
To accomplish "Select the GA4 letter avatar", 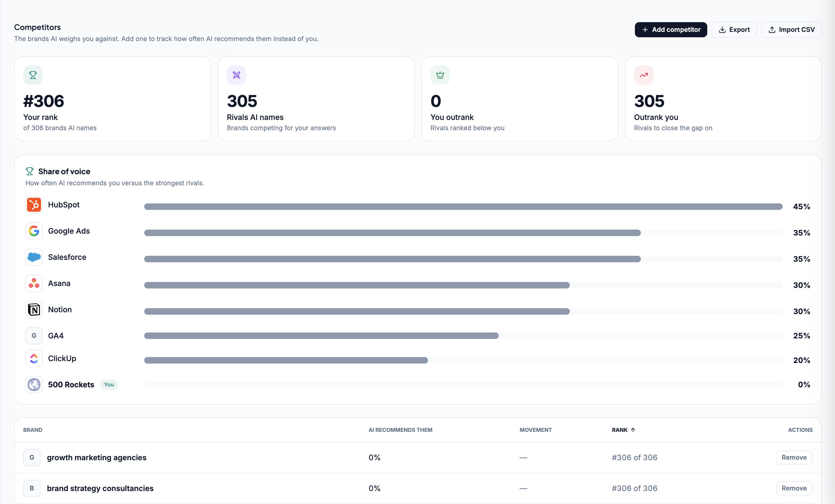I will click(34, 335).
